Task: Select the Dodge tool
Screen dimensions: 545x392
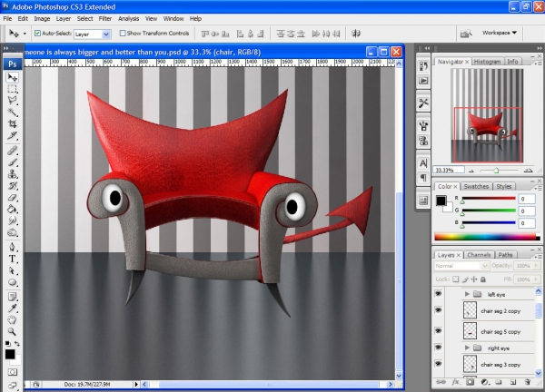Action: tap(13, 232)
